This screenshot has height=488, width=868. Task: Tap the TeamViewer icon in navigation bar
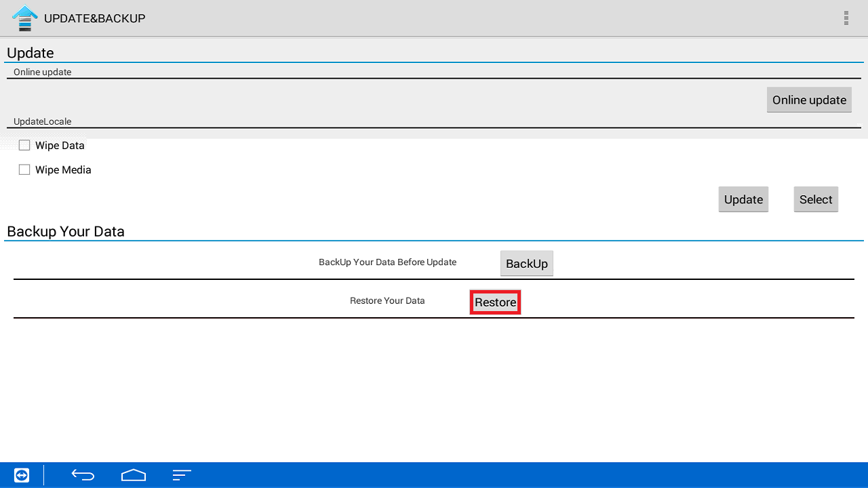[22, 475]
